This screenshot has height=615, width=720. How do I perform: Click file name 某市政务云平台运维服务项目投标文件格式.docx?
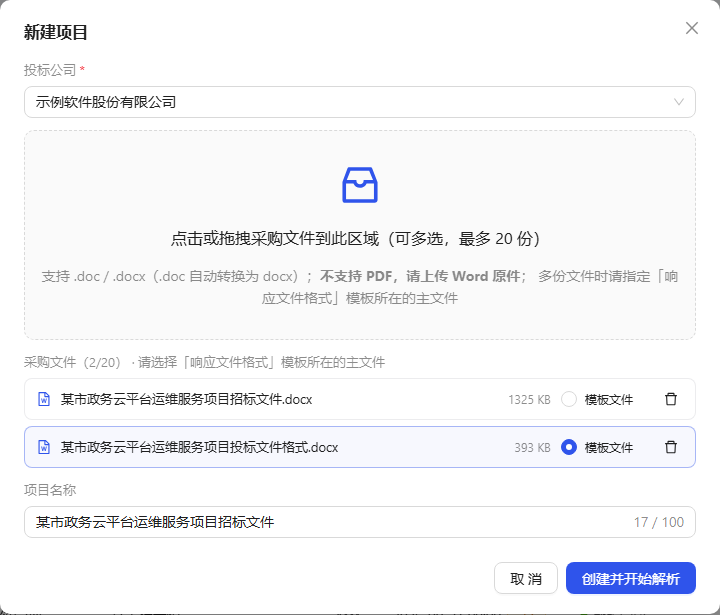coord(199,447)
